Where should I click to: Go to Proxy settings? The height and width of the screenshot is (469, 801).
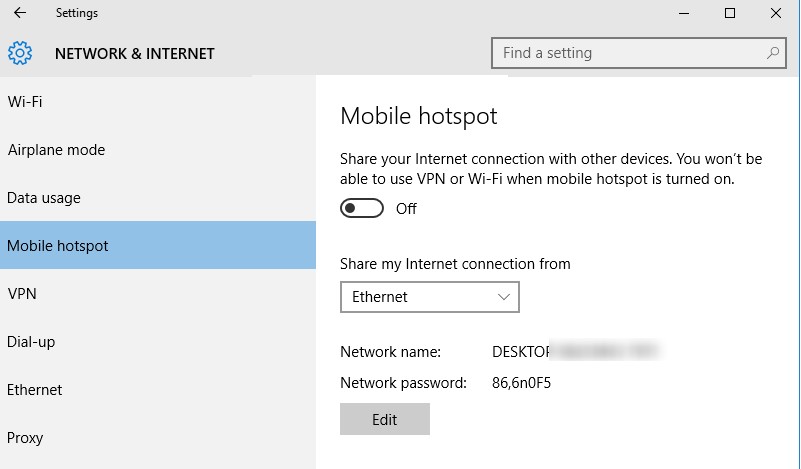tap(25, 438)
